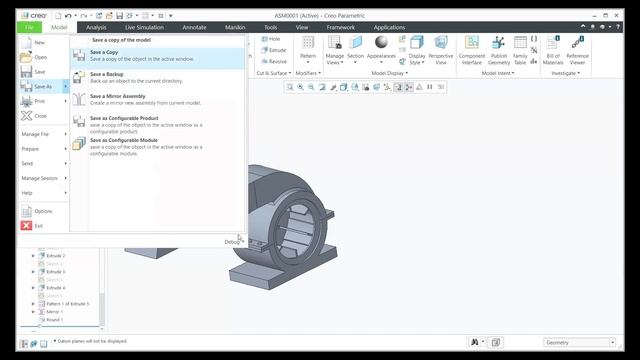Image resolution: width=640 pixels, height=360 pixels.
Task: Toggle Perspective View
Action: (441, 50)
